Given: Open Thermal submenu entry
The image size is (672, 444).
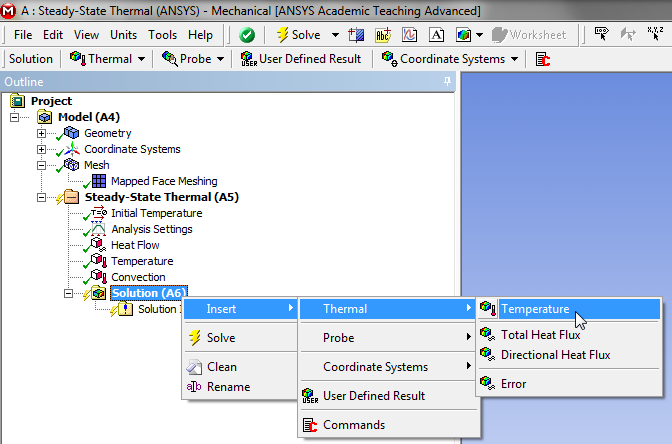Looking at the screenshot, I should pyautogui.click(x=388, y=309).
